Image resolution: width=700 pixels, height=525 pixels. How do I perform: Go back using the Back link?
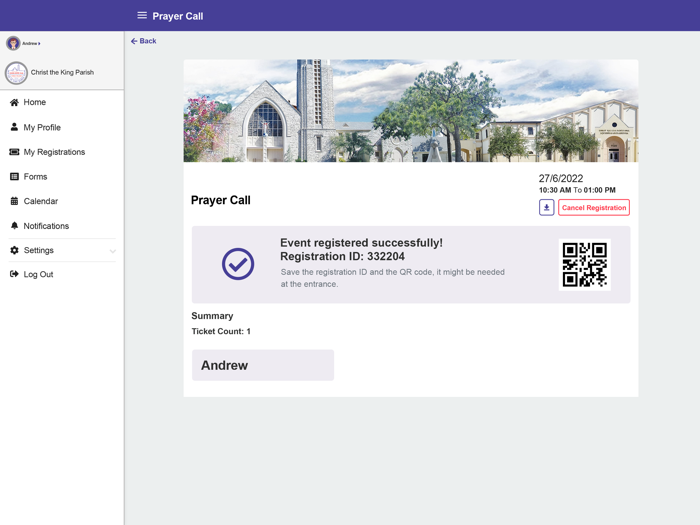pos(143,41)
